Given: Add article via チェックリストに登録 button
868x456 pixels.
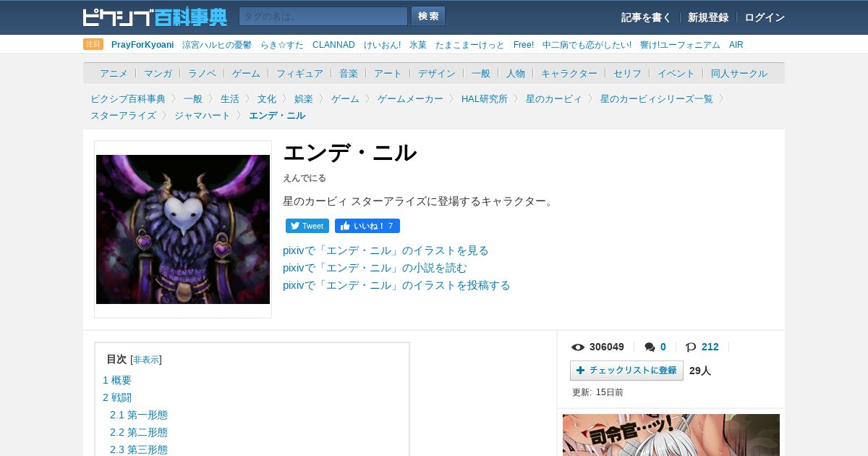Looking at the screenshot, I should 626,371.
